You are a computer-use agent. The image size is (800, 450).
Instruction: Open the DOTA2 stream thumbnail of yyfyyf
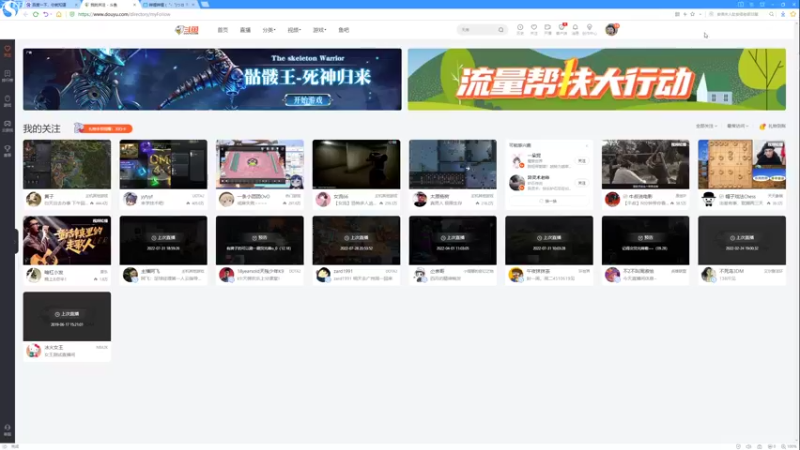163,164
